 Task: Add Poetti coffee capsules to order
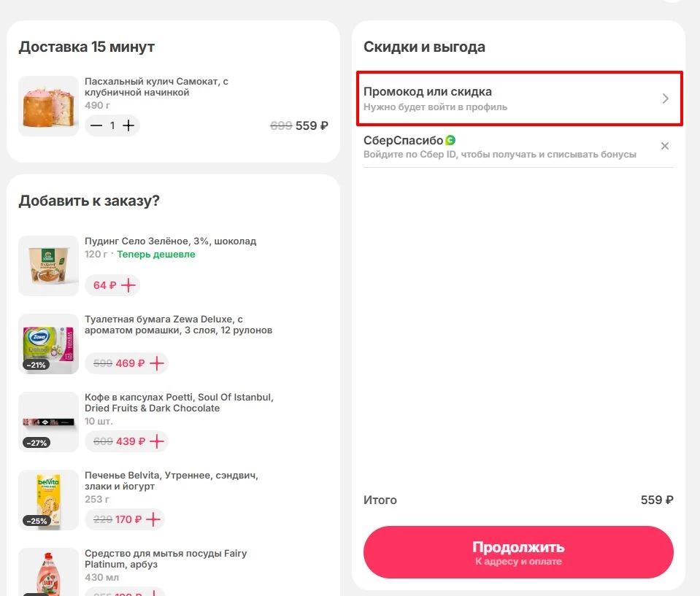tap(157, 441)
